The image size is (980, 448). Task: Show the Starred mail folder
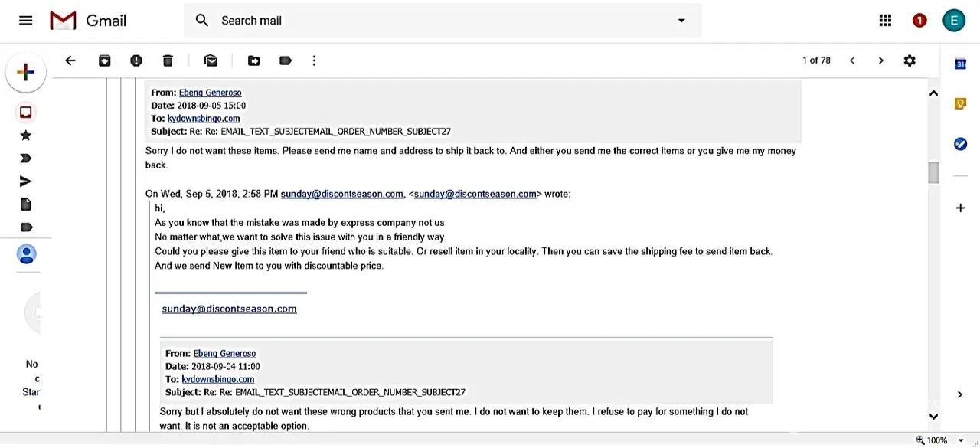point(25,136)
